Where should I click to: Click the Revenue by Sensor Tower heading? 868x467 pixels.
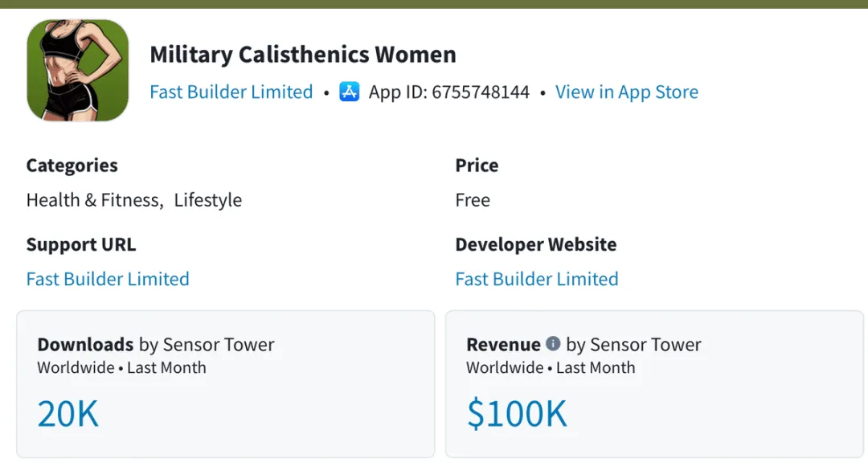coord(583,345)
